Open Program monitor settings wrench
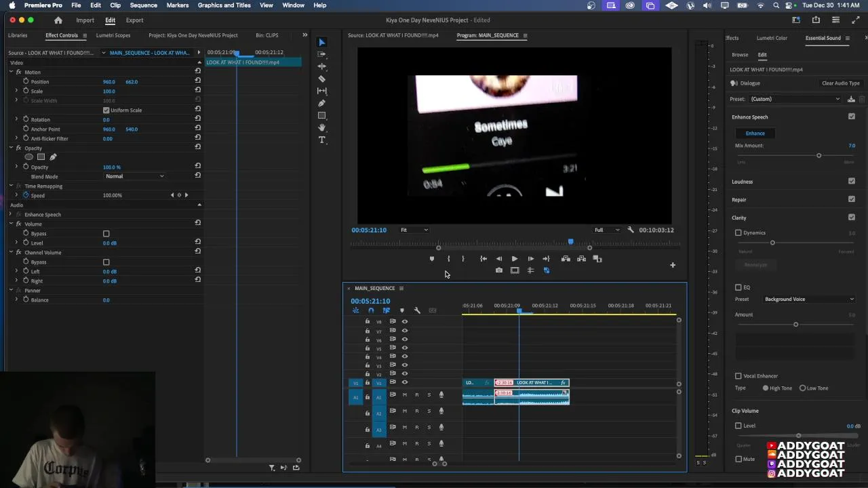The image size is (868, 488). [x=631, y=230]
